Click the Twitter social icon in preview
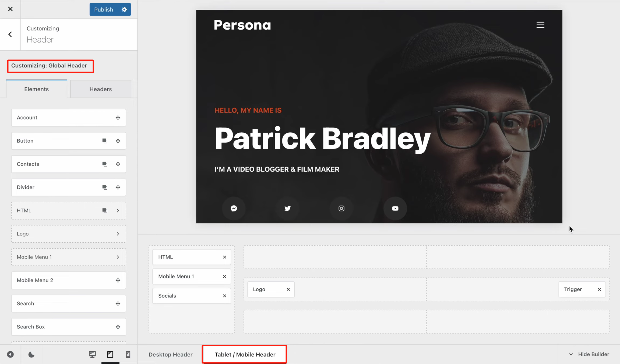The image size is (620, 364). [x=287, y=208]
